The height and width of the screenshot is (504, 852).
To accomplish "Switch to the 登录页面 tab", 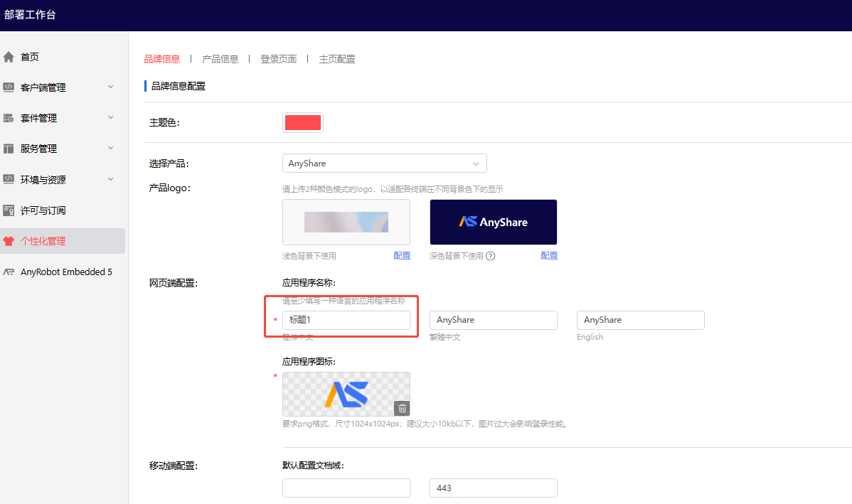I will tap(278, 59).
